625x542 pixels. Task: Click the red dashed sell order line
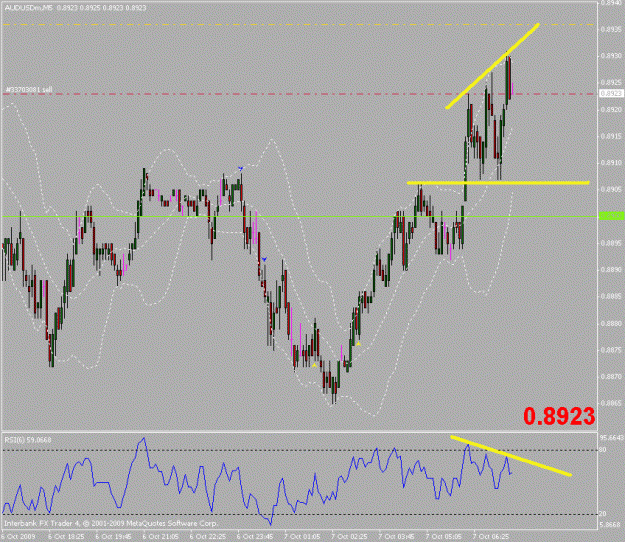click(x=300, y=94)
